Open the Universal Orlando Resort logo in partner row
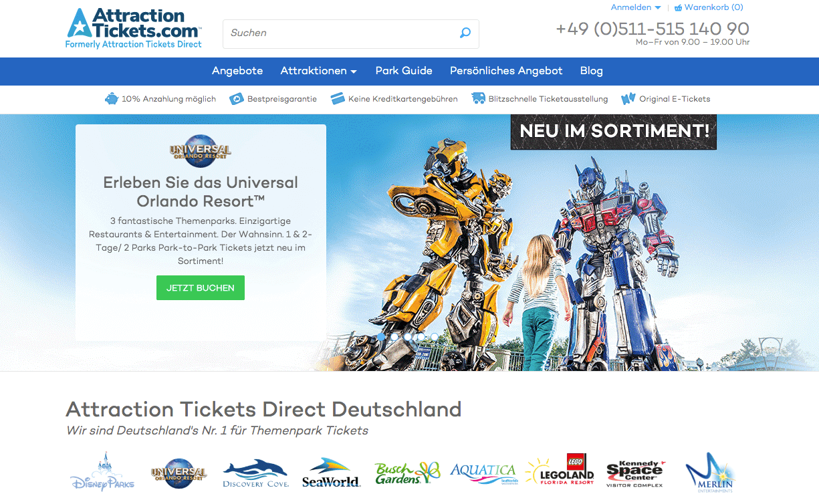 [x=179, y=473]
